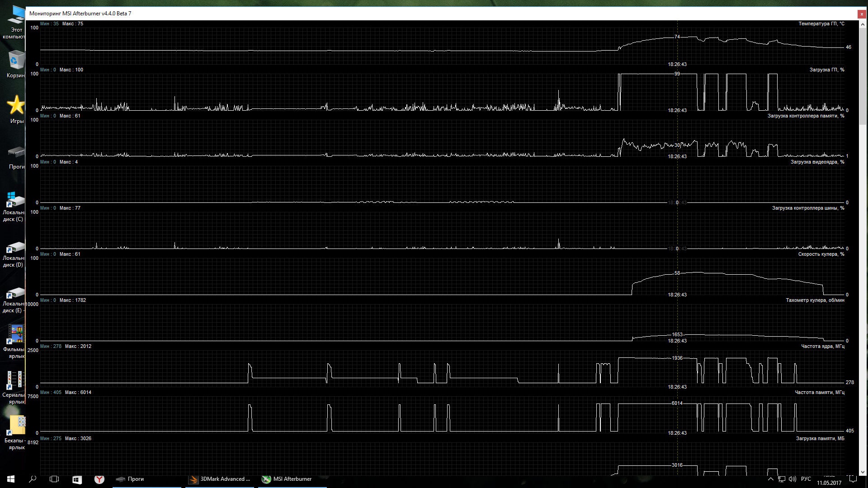Click the scrollbar down arrow

point(863,472)
